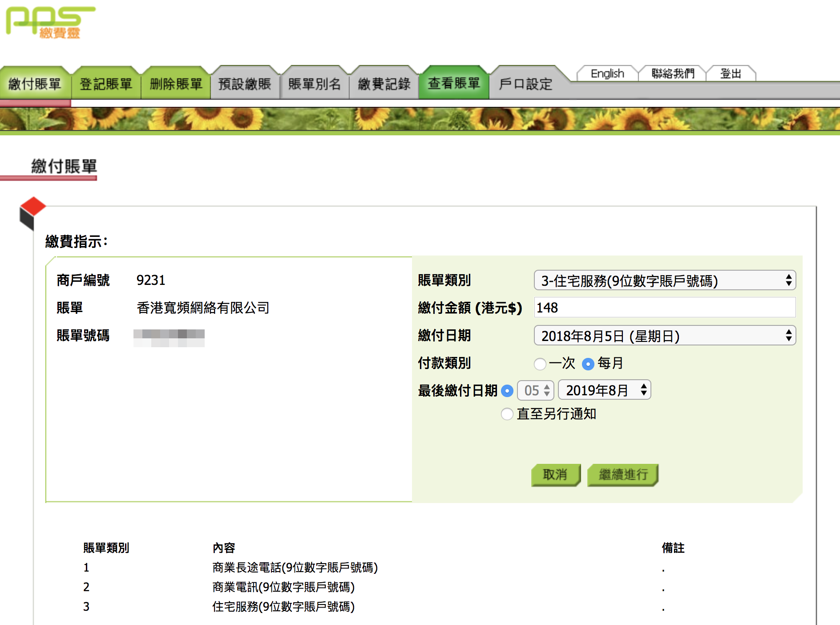Open the 聯絡我們 contact link
Screen dimensions: 840x625
pos(673,73)
